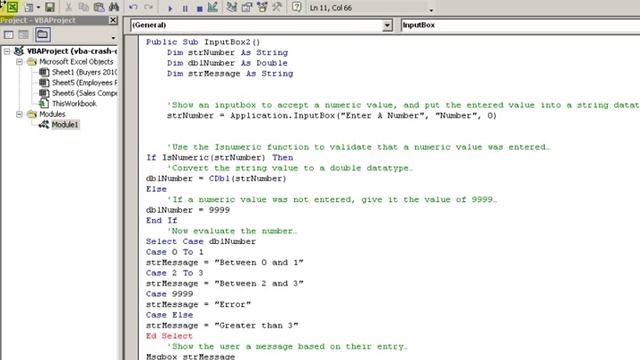Open the (General) object dropdown
640x360 pixels.
(x=387, y=25)
